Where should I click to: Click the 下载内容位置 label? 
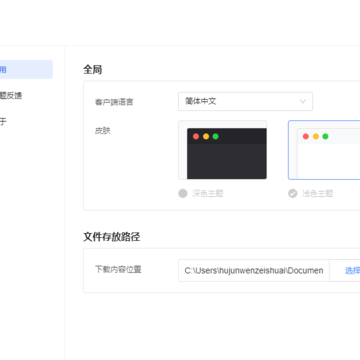(118, 269)
